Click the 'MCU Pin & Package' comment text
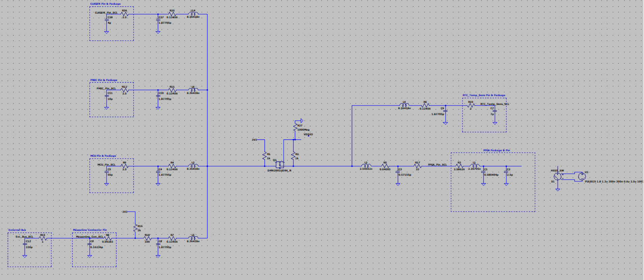The width and height of the screenshot is (644, 280). [x=103, y=156]
